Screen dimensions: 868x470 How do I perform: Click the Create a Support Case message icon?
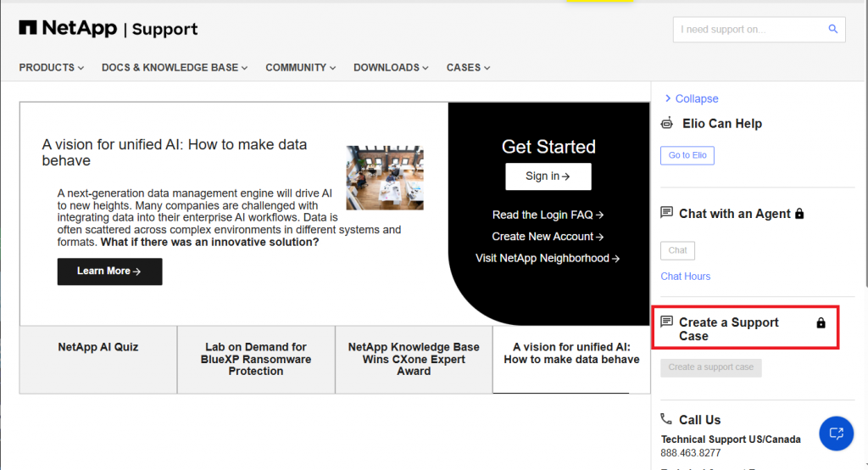point(667,322)
